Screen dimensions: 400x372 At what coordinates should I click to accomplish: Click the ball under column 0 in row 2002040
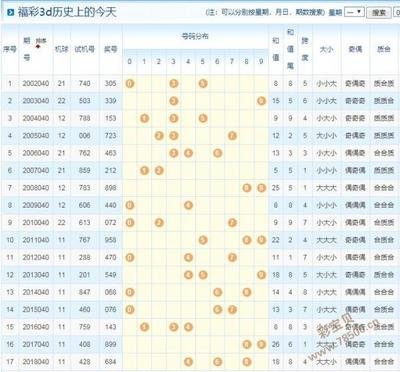130,83
